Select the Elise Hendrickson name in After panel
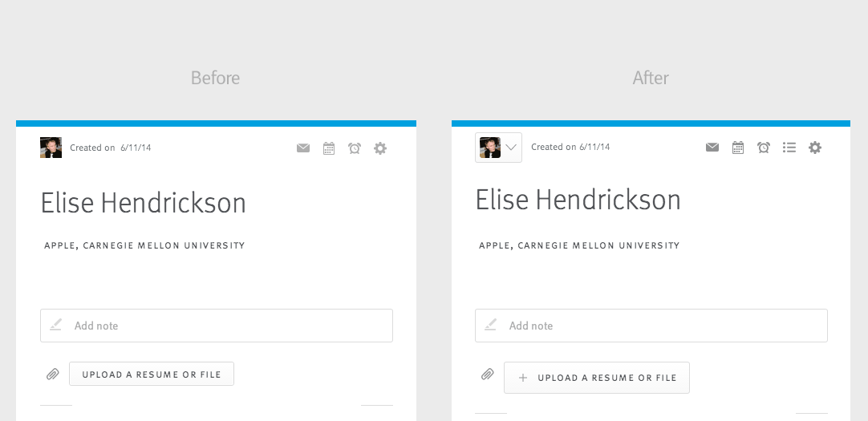The image size is (868, 421). tap(578, 200)
